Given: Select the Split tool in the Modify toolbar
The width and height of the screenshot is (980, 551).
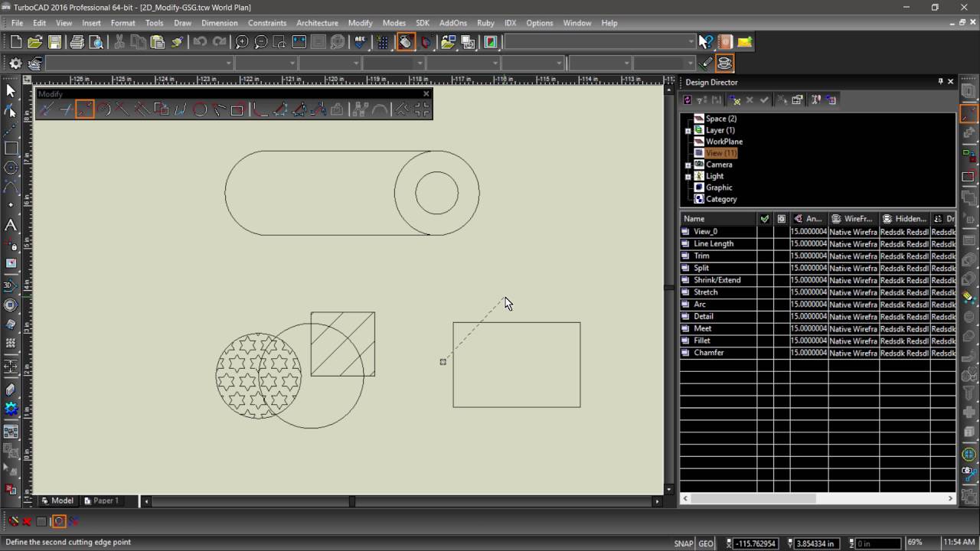Looking at the screenshot, I should click(85, 110).
